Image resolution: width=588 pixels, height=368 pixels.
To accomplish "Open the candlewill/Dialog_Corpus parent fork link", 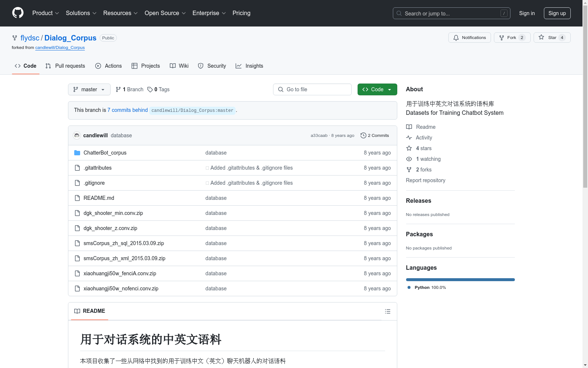I will click(60, 47).
